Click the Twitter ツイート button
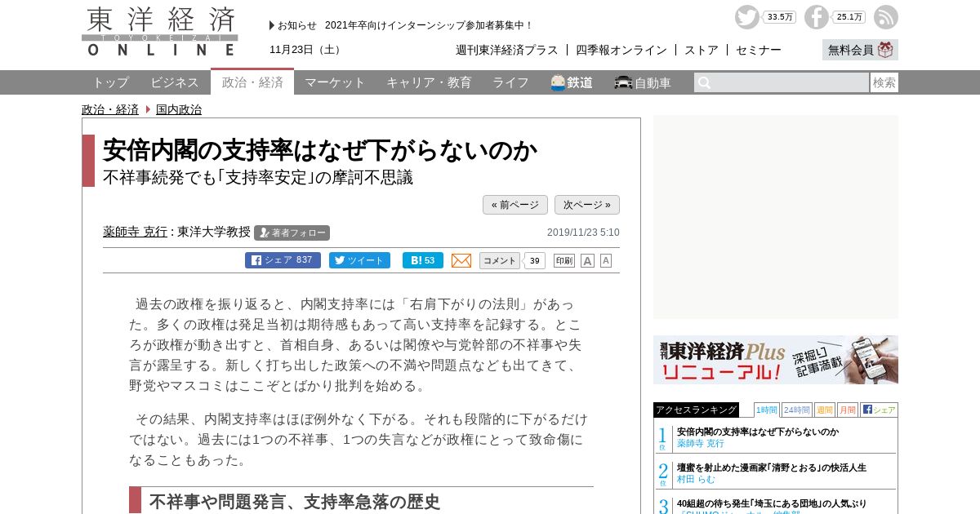This screenshot has height=514, width=980. tap(359, 260)
